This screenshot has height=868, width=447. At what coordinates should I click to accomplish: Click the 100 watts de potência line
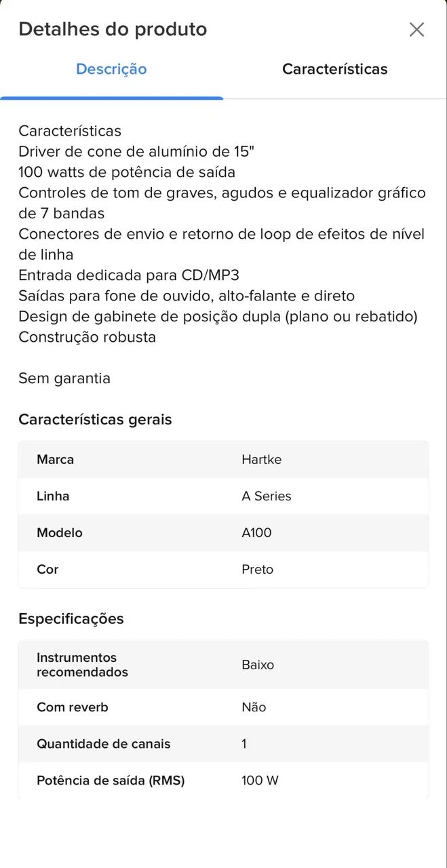click(127, 172)
